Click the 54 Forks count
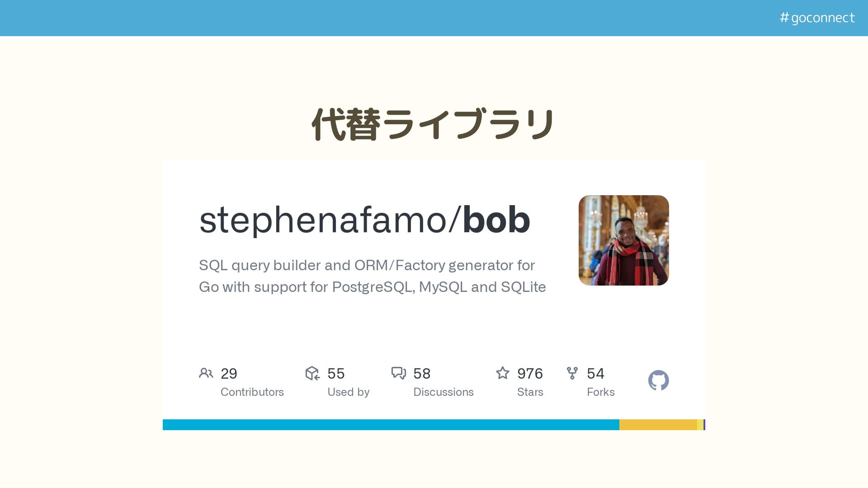Image resolution: width=868 pixels, height=488 pixels. [595, 374]
